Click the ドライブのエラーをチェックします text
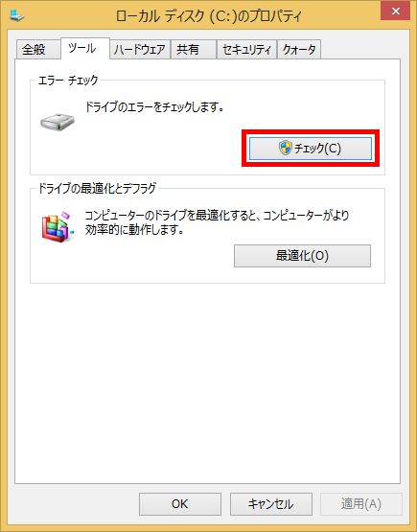The width and height of the screenshot is (417, 532). tap(154, 107)
